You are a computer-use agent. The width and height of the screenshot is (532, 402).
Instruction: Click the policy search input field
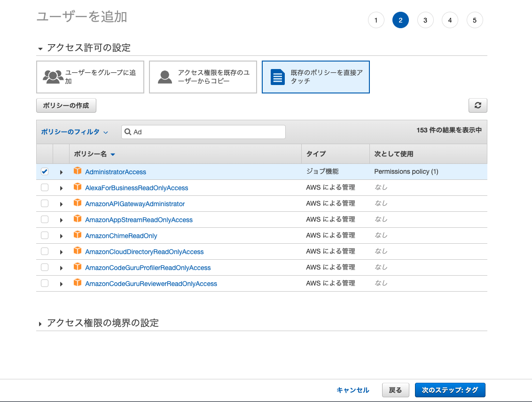pyautogui.click(x=207, y=132)
